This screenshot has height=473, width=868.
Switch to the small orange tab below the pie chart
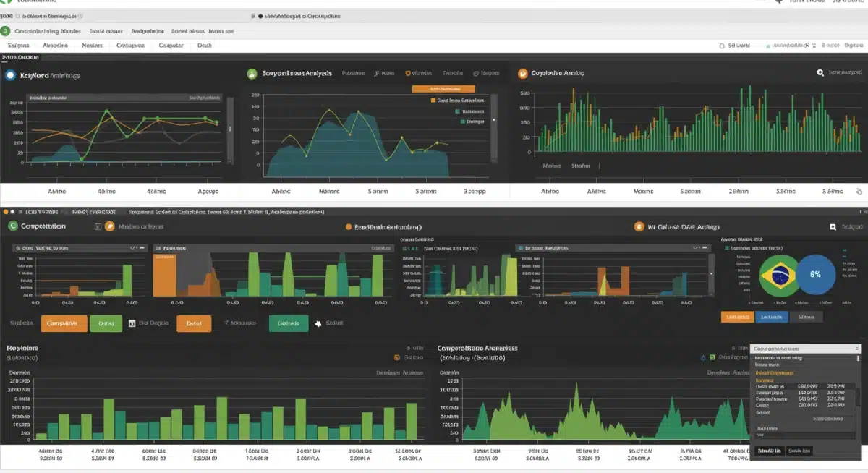(737, 317)
